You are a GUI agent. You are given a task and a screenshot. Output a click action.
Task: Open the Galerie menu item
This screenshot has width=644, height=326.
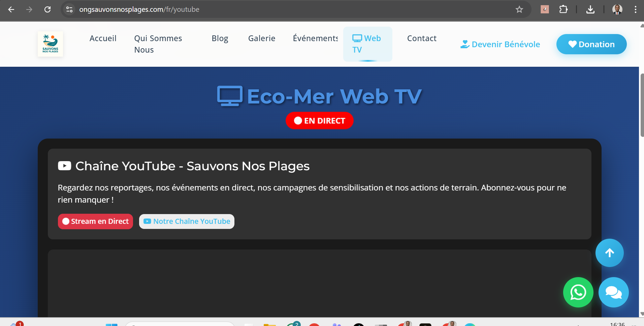click(x=261, y=38)
